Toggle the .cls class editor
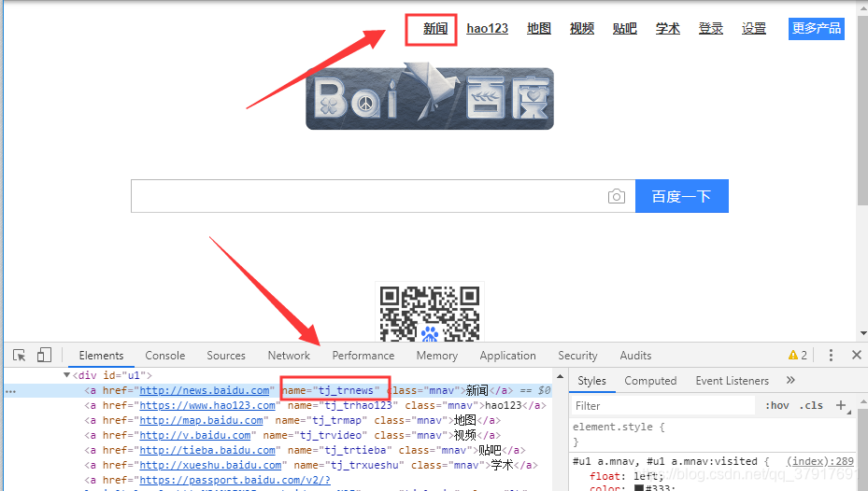Image resolution: width=868 pixels, height=491 pixels. coord(811,405)
